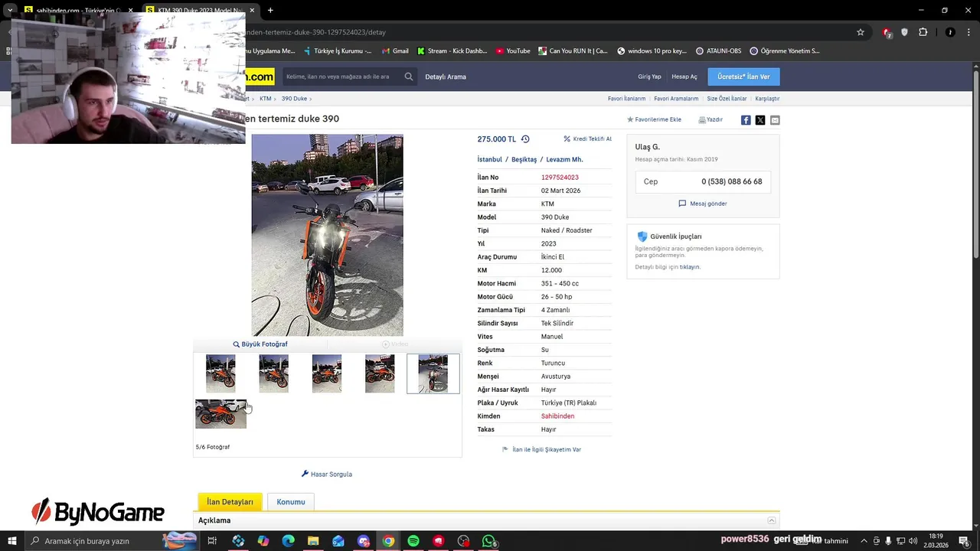Screen dimensions: 980x551
Task: Open İlan ile İlgili Şikayetim Var
Action: tap(541, 450)
